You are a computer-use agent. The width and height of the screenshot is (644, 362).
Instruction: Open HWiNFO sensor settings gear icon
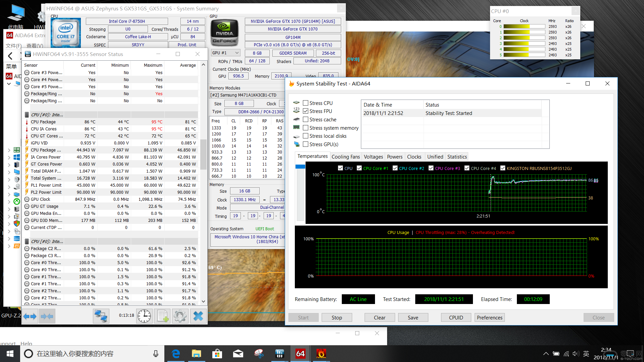(180, 316)
